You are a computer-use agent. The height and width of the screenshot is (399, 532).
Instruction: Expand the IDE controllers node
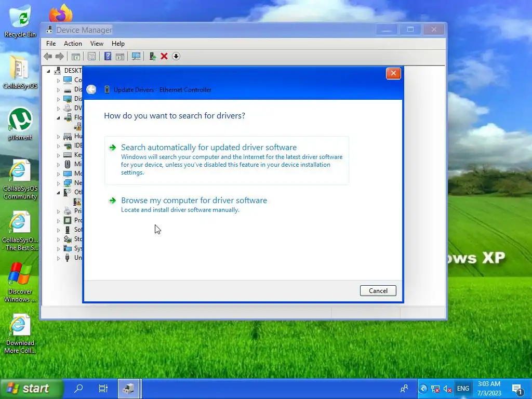(58, 146)
